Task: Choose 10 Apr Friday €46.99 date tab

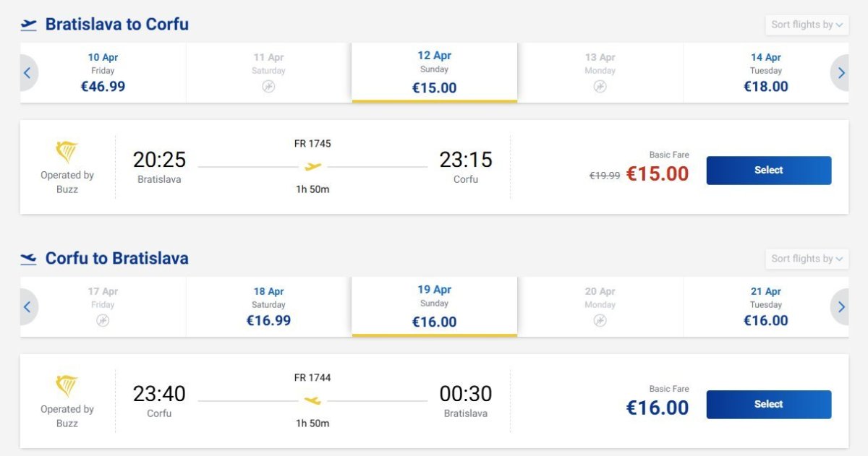Action: tap(103, 72)
